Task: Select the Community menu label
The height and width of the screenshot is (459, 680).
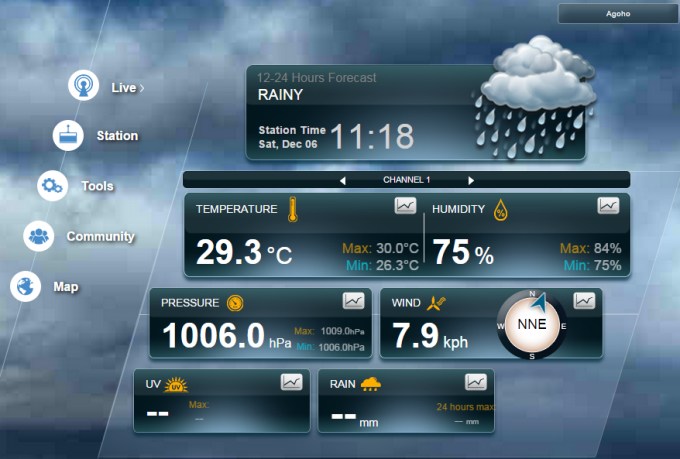Action: pyautogui.click(x=100, y=237)
